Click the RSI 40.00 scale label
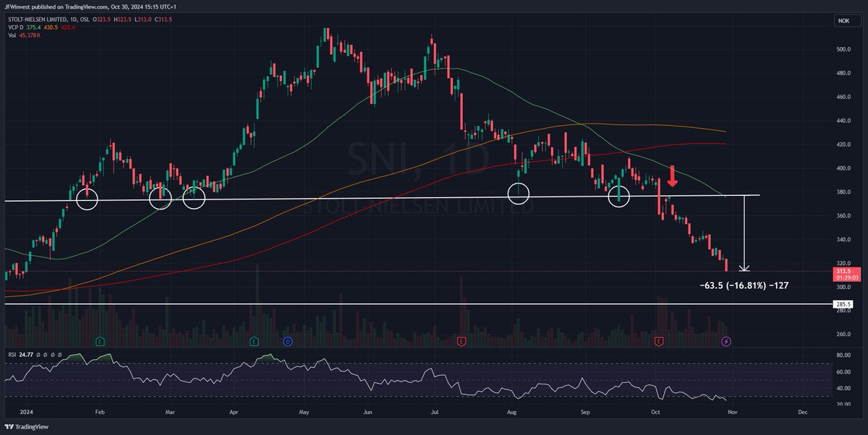868x435 pixels. pos(843,389)
